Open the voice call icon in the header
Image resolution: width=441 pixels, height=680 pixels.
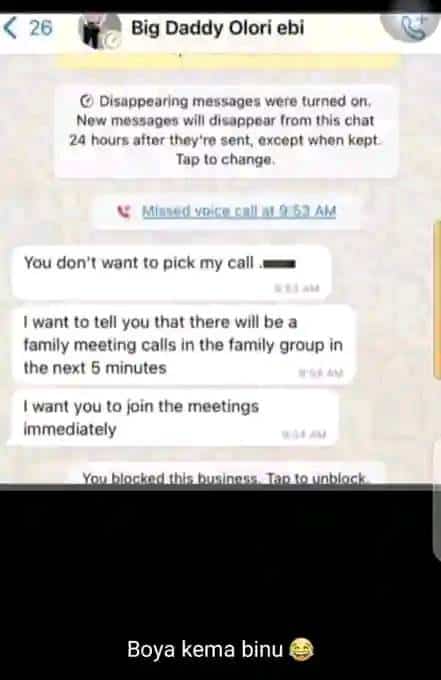click(412, 27)
